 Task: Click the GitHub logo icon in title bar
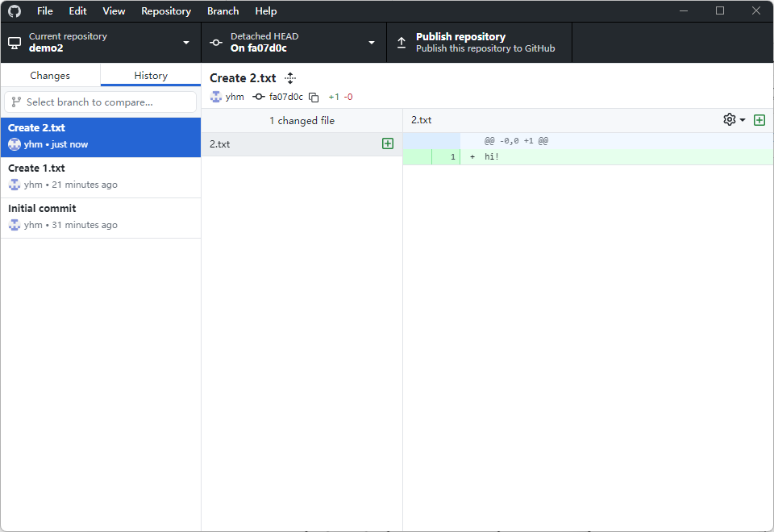point(15,11)
